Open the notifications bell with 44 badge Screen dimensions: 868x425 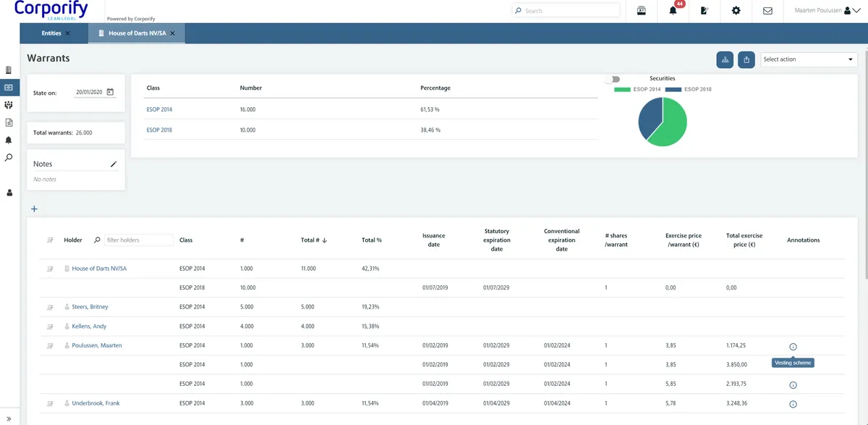point(673,11)
